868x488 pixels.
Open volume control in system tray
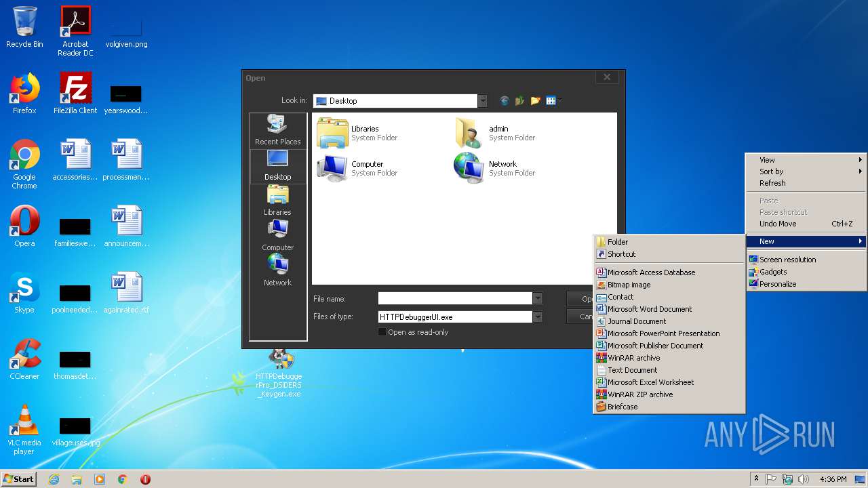point(804,479)
